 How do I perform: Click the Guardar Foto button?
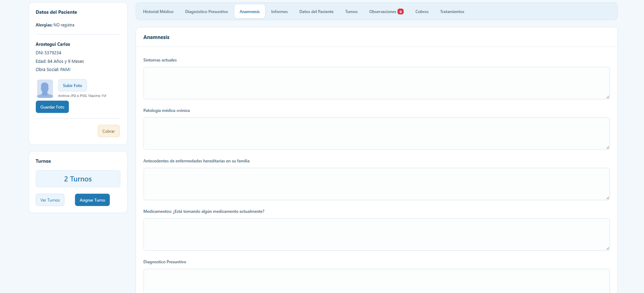pyautogui.click(x=52, y=107)
